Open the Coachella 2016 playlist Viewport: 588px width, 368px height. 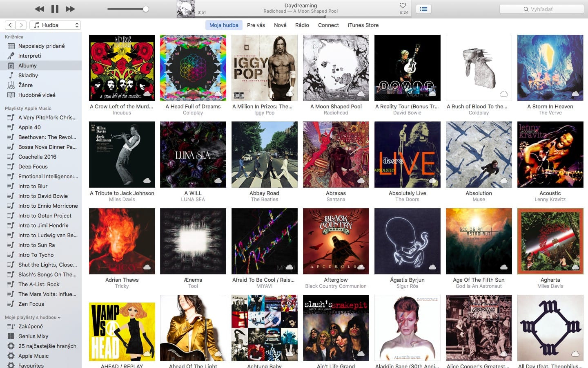[x=41, y=157]
